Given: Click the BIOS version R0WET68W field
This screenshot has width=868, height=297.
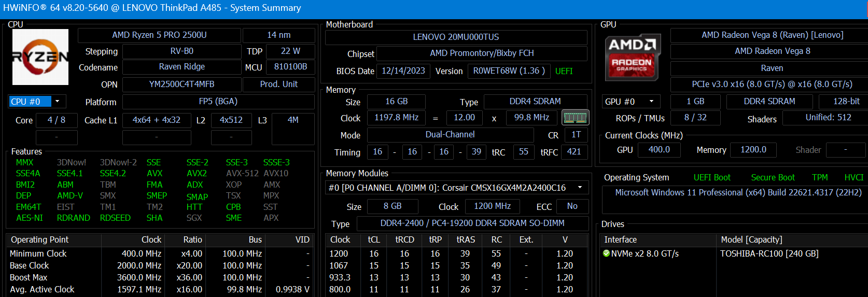Looking at the screenshot, I should 509,71.
